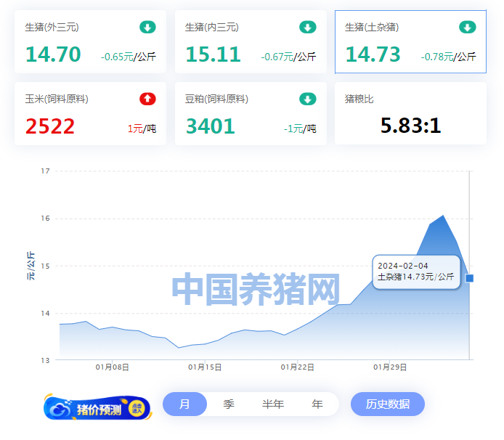The image size is (504, 440).
Task: Click the down arrow icon on 生猪(内三元) card
Action: 308,28
